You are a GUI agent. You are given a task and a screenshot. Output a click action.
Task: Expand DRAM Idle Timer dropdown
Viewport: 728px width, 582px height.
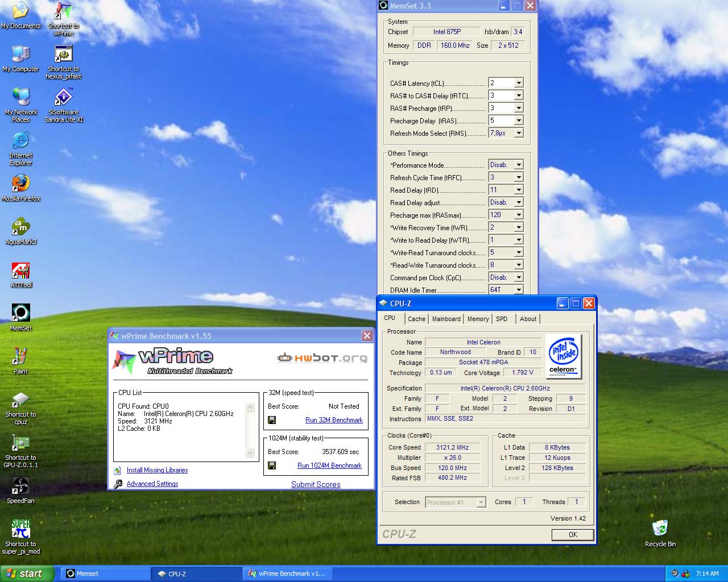coord(519,290)
